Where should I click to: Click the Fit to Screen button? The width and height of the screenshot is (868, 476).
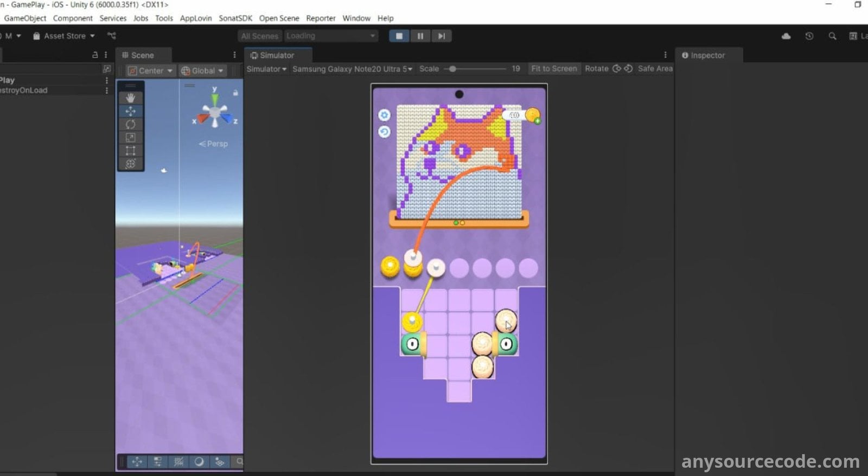point(553,69)
